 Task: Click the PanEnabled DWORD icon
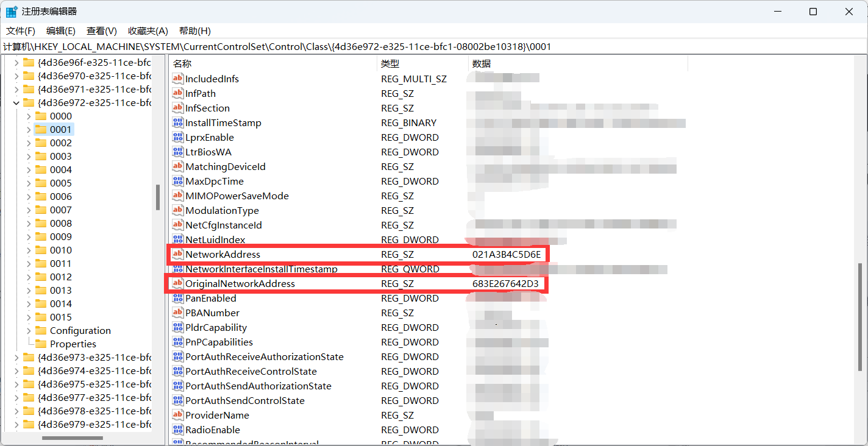click(177, 298)
